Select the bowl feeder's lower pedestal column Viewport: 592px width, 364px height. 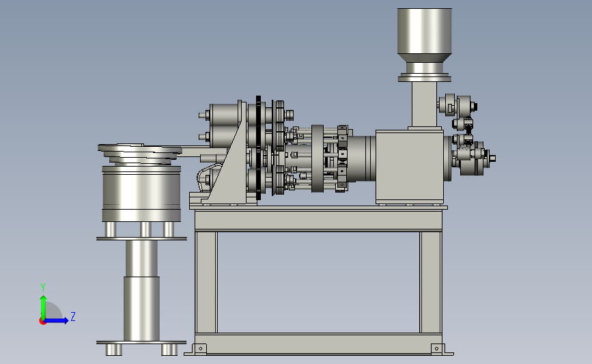click(x=141, y=309)
